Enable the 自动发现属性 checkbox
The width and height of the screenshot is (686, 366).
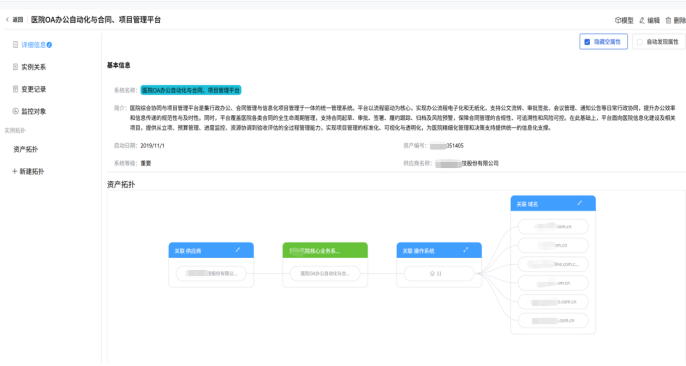coord(640,42)
